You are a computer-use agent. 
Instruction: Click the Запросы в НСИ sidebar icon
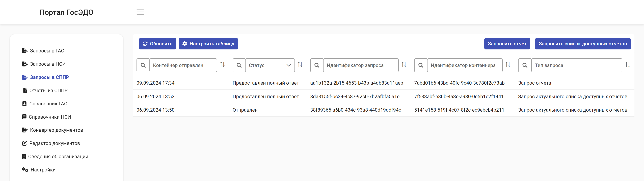[x=25, y=64]
